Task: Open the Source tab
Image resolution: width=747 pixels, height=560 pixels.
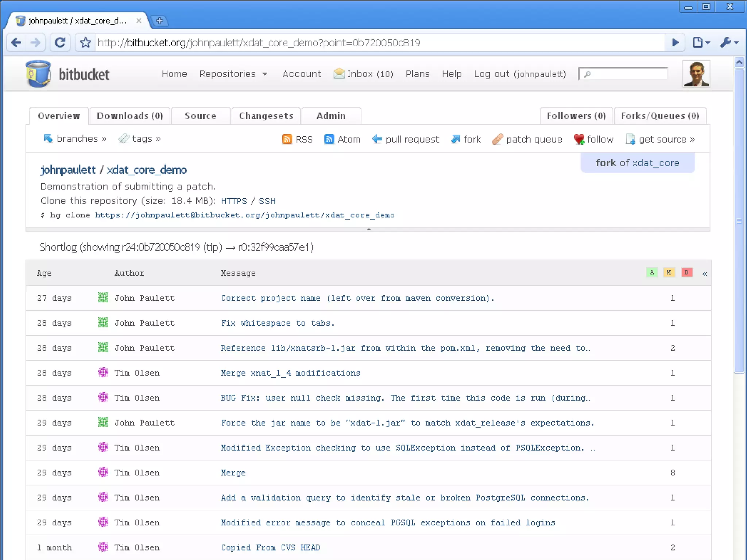Action: [200, 116]
